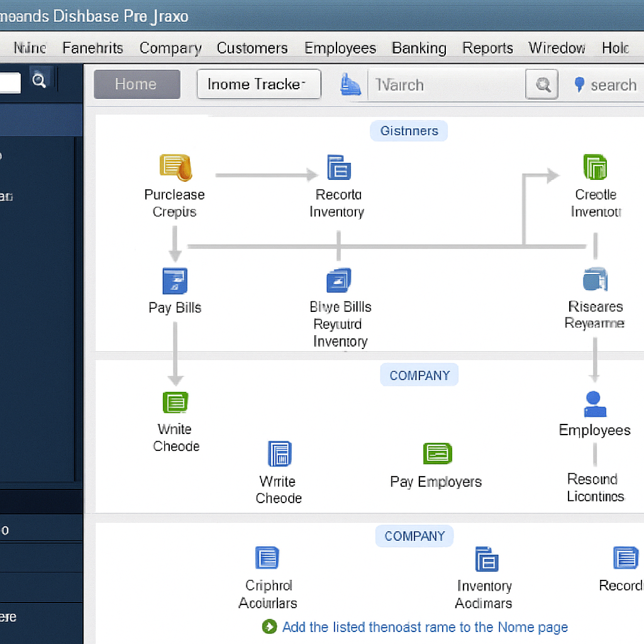Open the Niinc menu
Screen dimensions: 644x644
[x=30, y=48]
